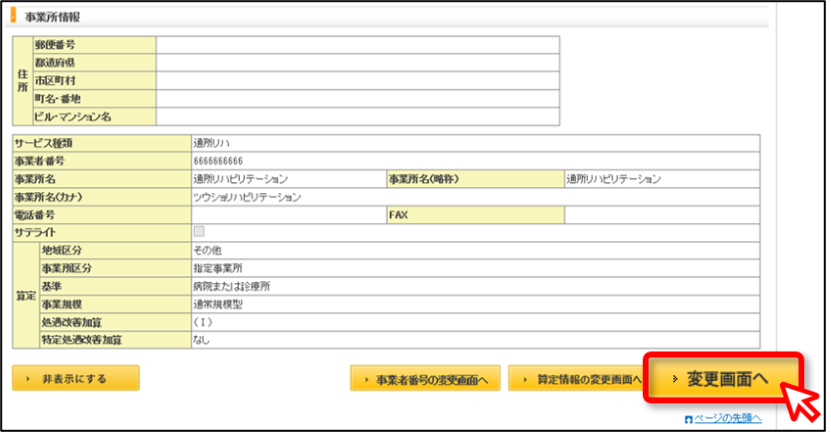Go to 事業者番号の変更画面へ

click(425, 378)
